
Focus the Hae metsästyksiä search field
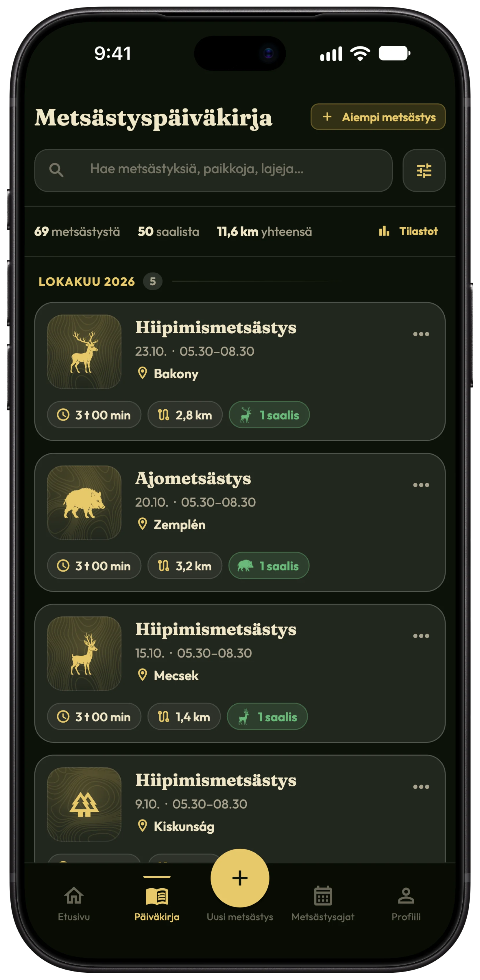tap(213, 170)
